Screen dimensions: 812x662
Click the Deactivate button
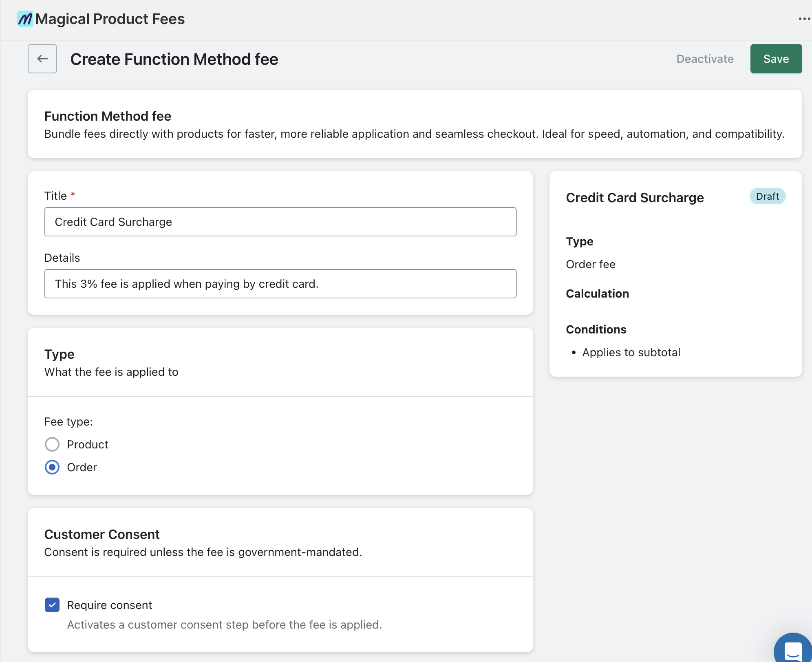705,59
